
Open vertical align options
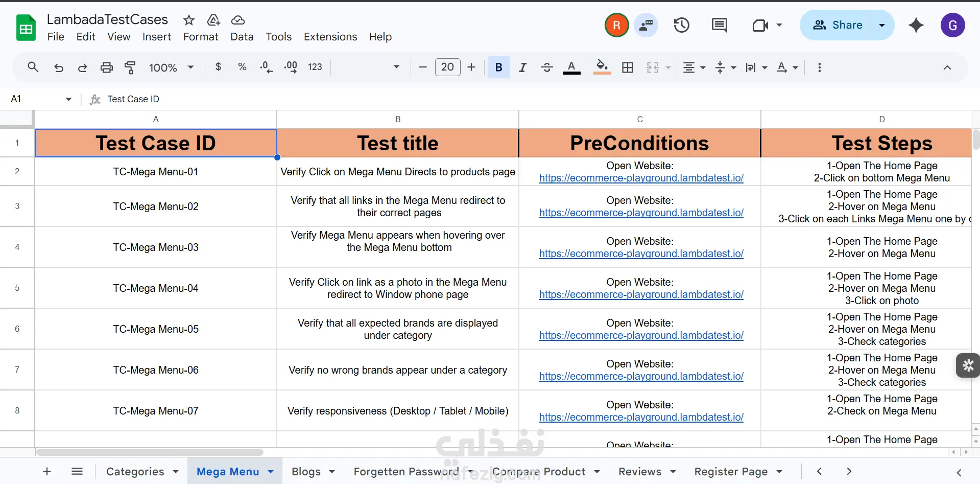(726, 67)
